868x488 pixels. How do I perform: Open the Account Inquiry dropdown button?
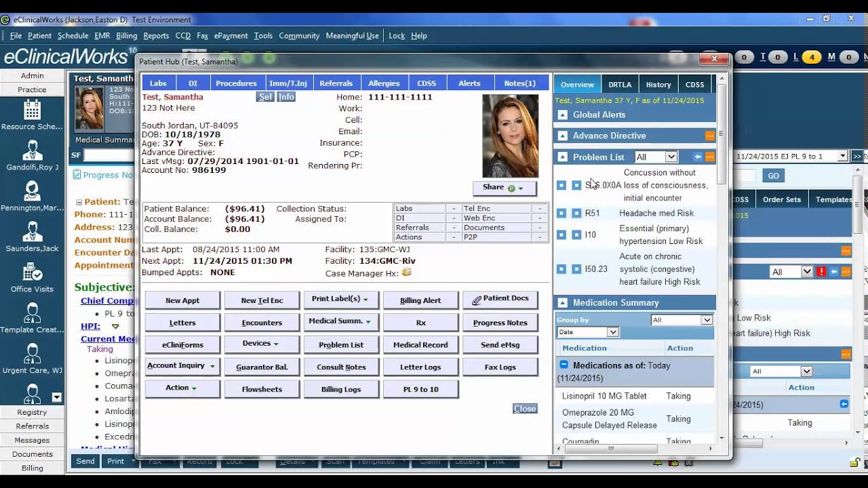click(x=182, y=366)
